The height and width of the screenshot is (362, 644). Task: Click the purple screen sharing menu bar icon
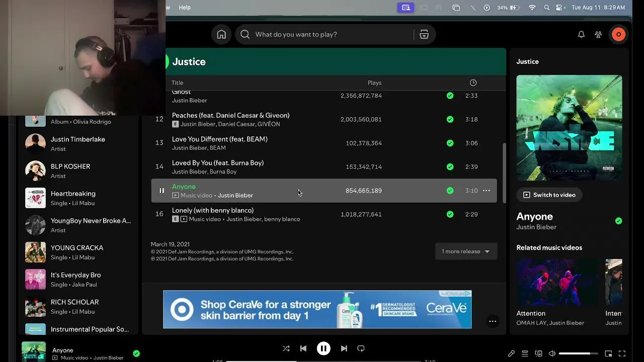click(406, 8)
